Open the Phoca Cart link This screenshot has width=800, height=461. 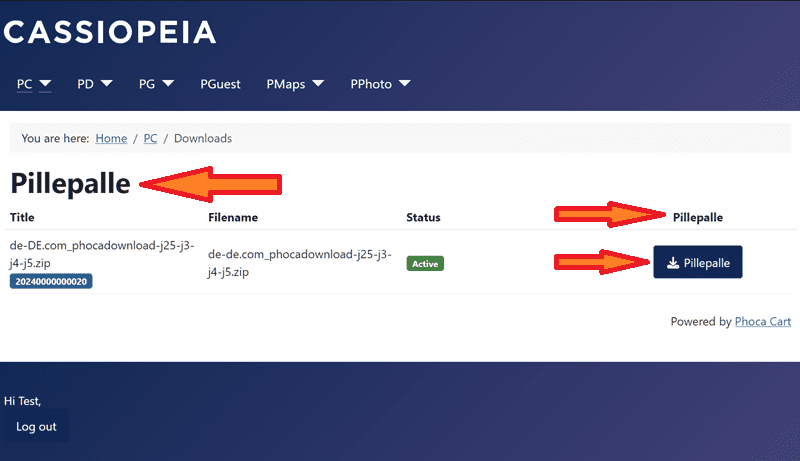pyautogui.click(x=763, y=322)
